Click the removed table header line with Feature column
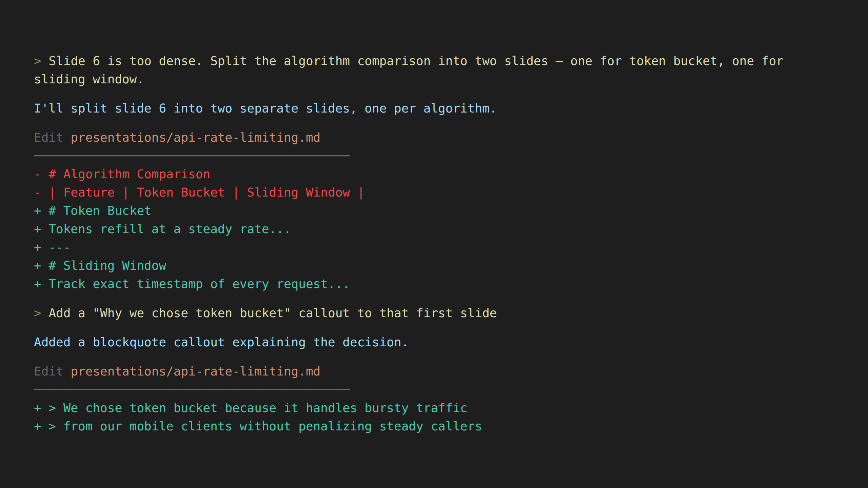 (x=206, y=193)
